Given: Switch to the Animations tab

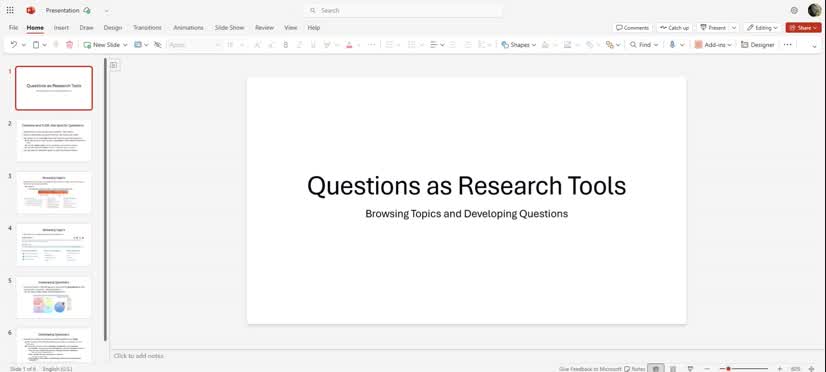Looking at the screenshot, I should point(188,27).
